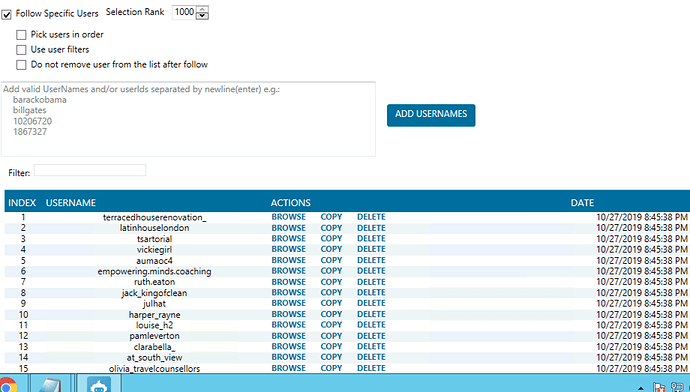Increase Selection Rank with up arrow

[202, 9]
